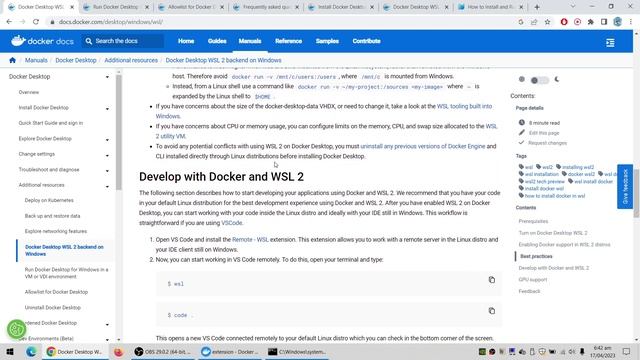Reload the page with refresh icon
The width and height of the screenshot is (640, 360).
[36, 22]
